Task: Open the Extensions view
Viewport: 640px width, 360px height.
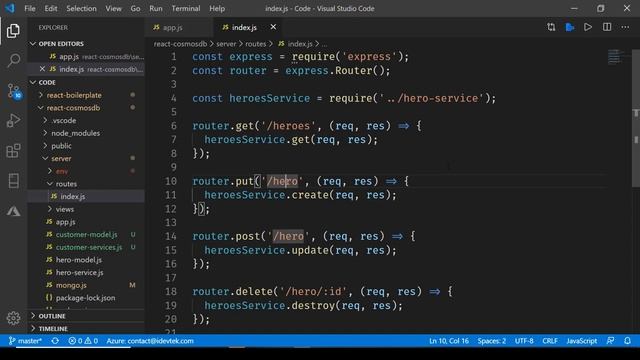Action: (x=13, y=151)
